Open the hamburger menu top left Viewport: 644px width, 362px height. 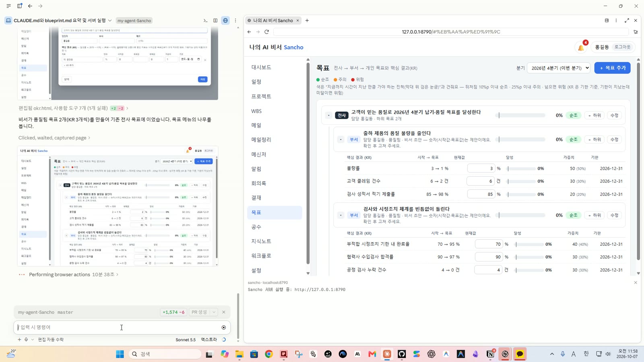8,6
